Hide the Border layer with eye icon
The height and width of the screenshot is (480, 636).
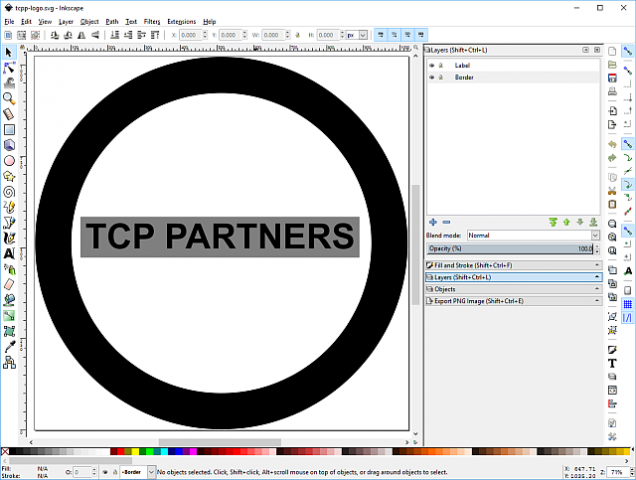point(432,77)
